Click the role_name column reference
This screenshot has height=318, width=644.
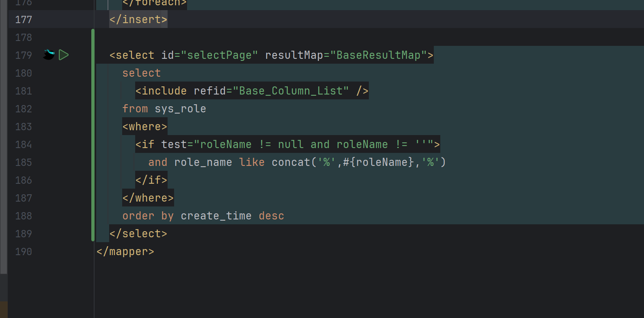(203, 162)
